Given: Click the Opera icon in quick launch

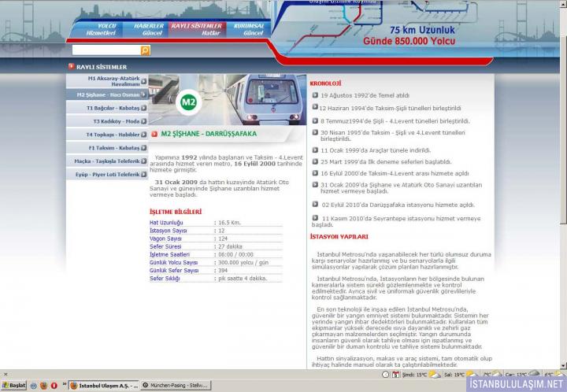Looking at the screenshot, I should (54, 386).
